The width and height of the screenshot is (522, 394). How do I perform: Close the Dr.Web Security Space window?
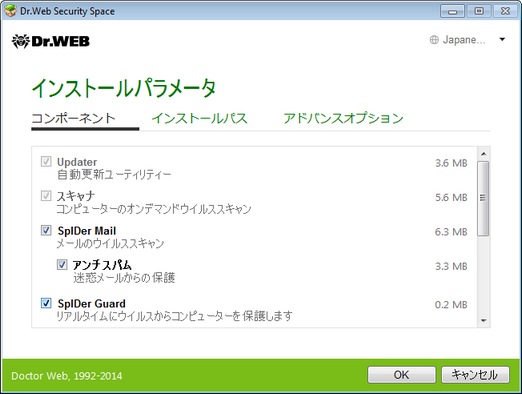click(506, 11)
